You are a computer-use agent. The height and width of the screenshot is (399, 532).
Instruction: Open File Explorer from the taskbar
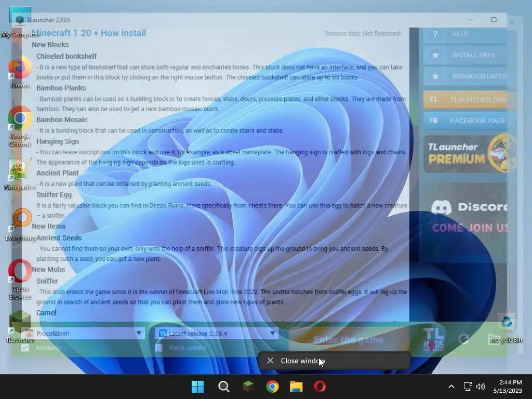(296, 387)
